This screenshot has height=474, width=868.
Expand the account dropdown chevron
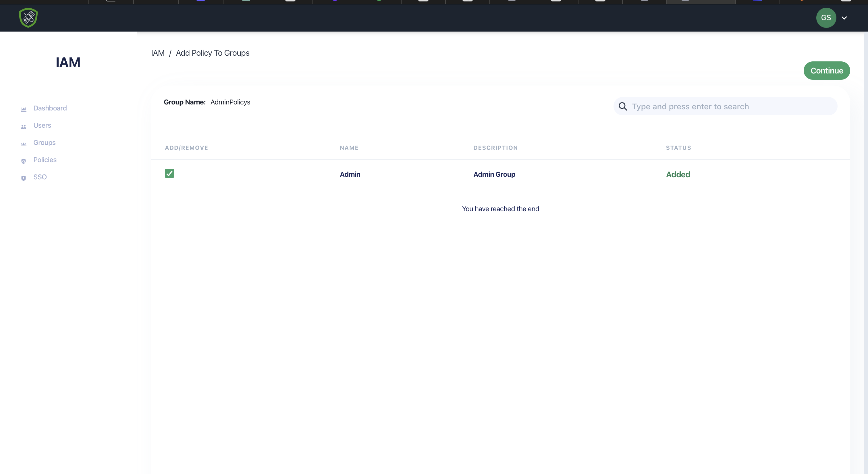(x=844, y=18)
